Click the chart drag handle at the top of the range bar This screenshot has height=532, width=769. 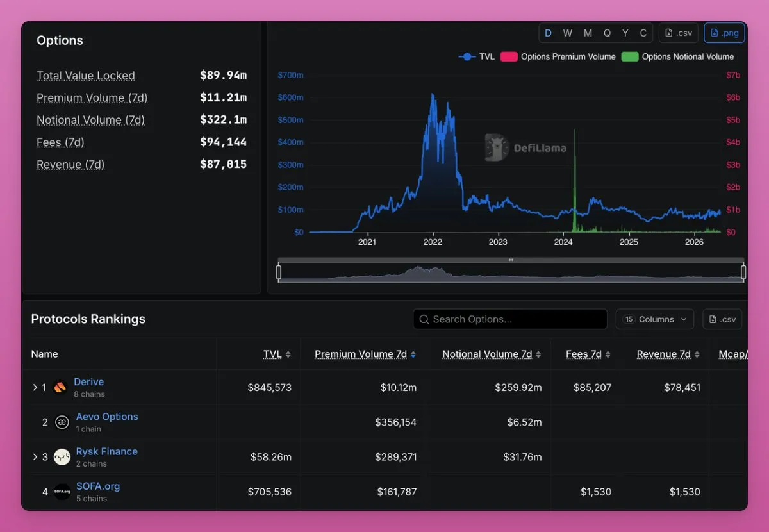pyautogui.click(x=511, y=260)
